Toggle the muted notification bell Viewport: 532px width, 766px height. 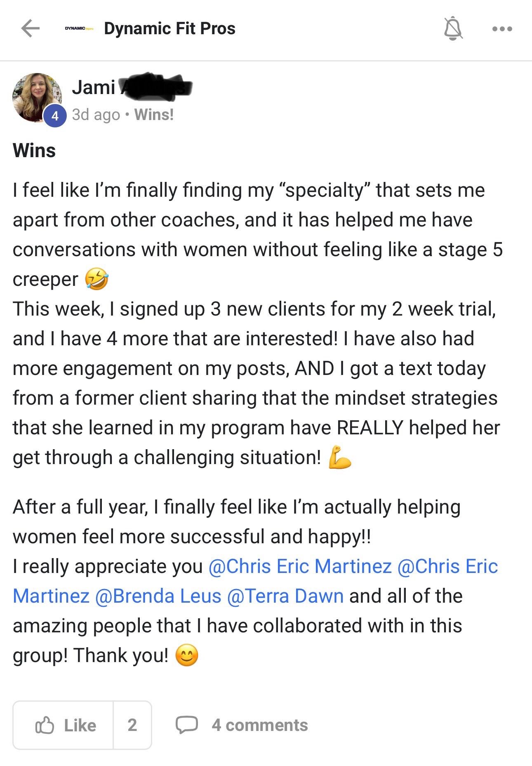point(453,28)
